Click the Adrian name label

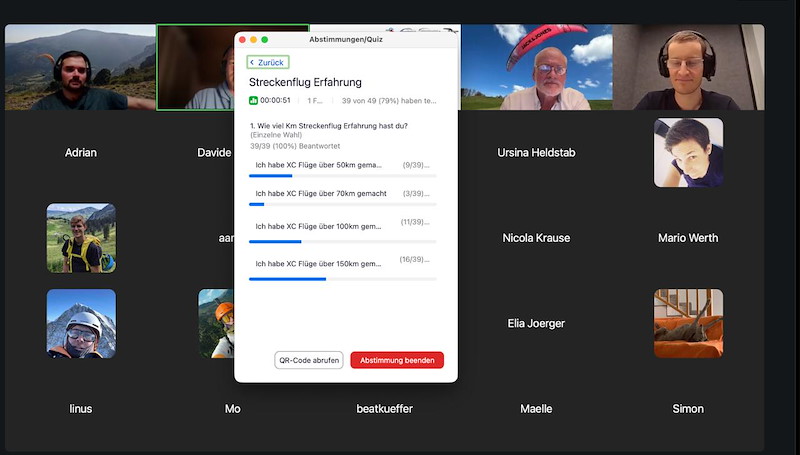click(x=81, y=153)
